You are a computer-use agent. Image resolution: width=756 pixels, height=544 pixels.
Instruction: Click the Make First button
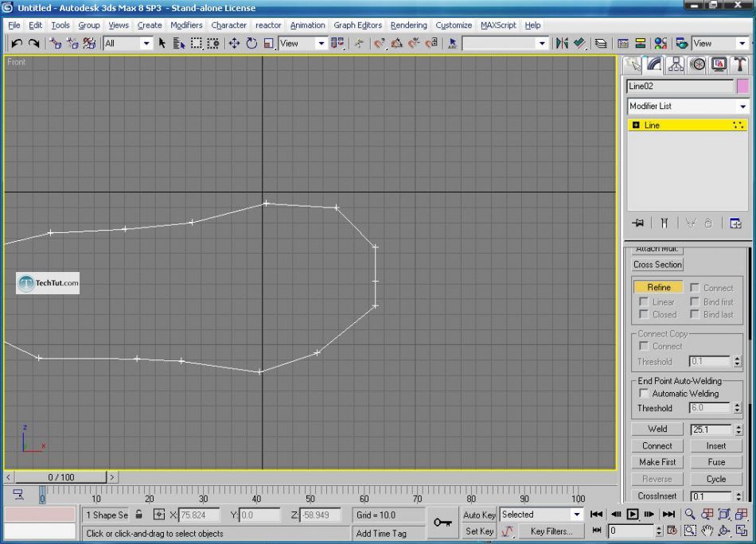click(657, 462)
